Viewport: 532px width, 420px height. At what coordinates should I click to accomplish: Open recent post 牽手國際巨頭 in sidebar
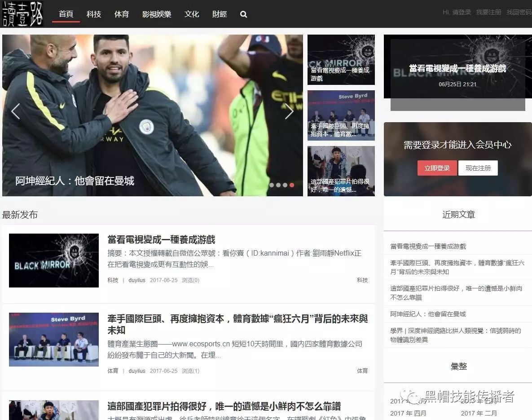[x=457, y=267]
